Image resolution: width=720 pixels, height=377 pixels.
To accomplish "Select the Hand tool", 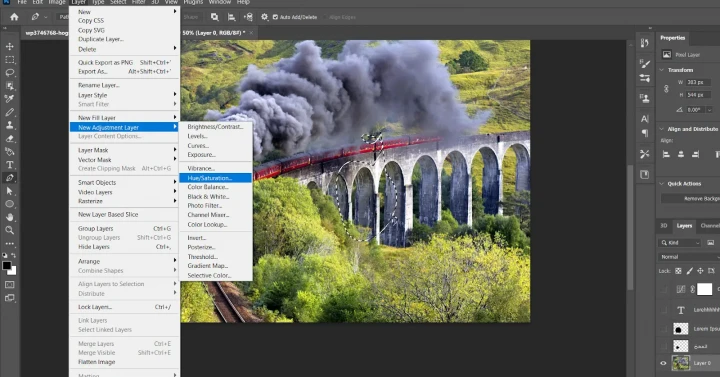I will [x=10, y=217].
